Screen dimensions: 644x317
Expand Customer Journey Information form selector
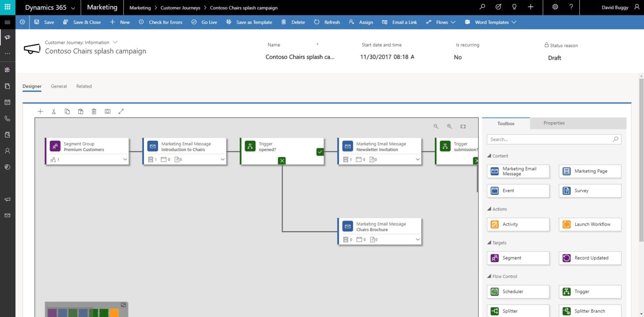[x=115, y=42]
